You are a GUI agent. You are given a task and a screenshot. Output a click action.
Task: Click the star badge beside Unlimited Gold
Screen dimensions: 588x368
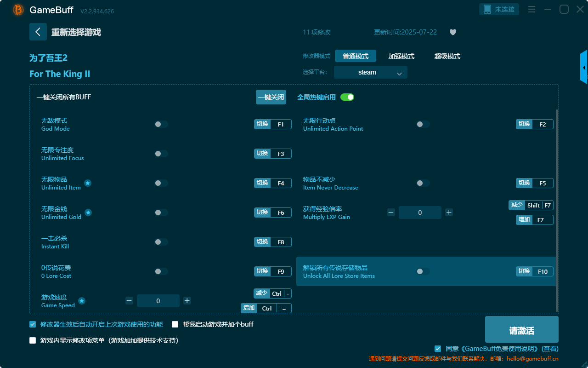coord(88,213)
